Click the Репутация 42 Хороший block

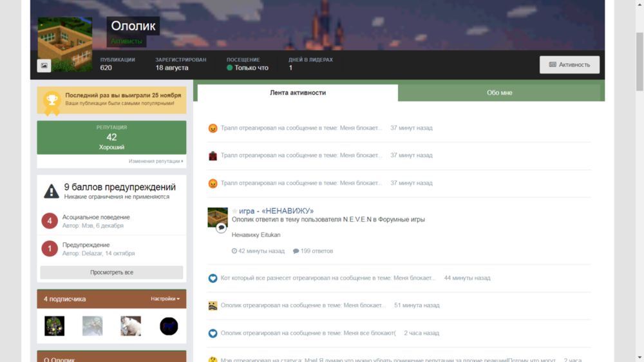pyautogui.click(x=111, y=137)
